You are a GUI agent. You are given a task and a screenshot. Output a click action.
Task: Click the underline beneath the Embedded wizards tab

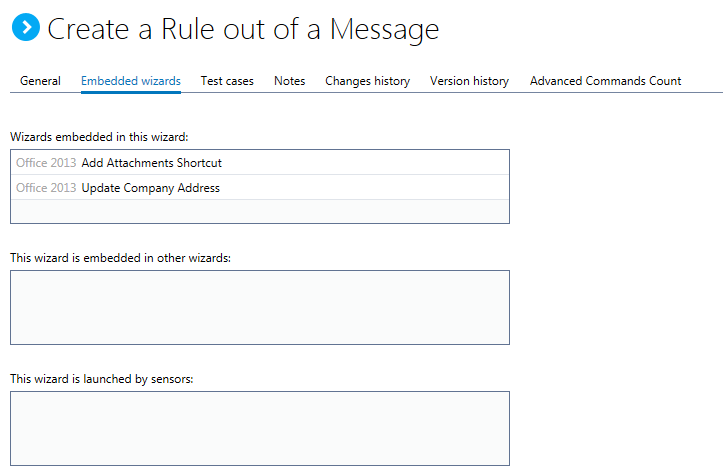pyautogui.click(x=131, y=92)
